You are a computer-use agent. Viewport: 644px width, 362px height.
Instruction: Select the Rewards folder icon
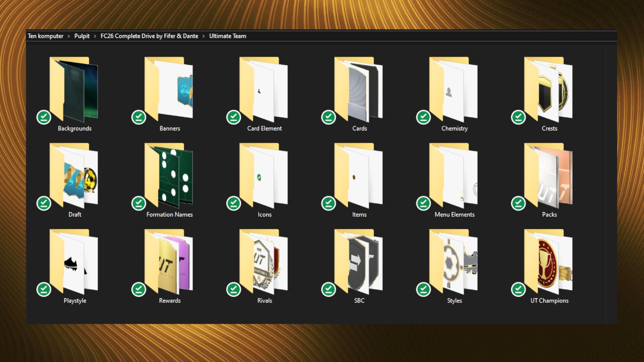pyautogui.click(x=169, y=262)
